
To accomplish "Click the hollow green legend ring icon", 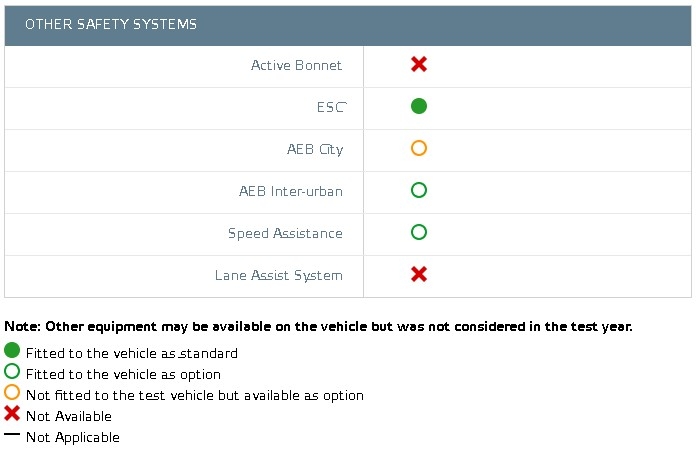I will (x=12, y=371).
